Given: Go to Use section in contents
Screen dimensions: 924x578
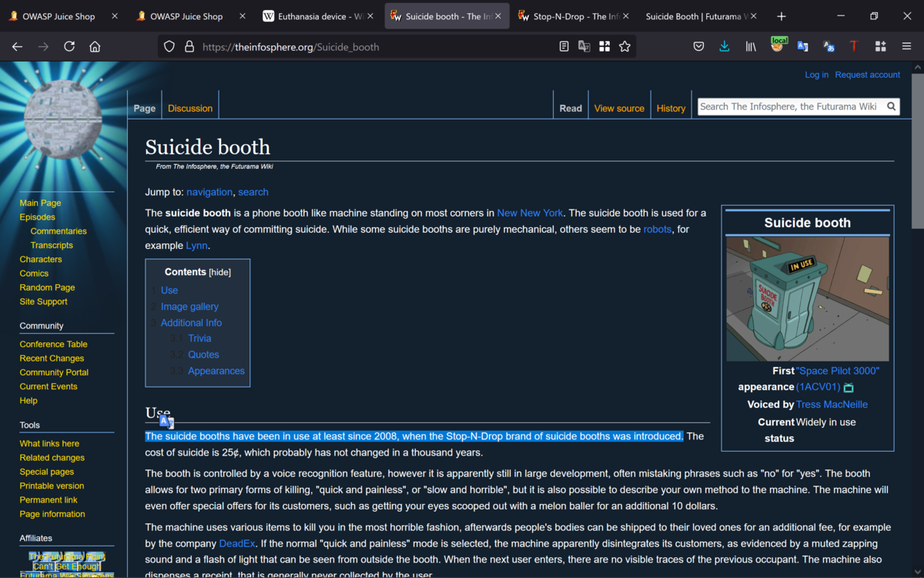Looking at the screenshot, I should tap(169, 291).
